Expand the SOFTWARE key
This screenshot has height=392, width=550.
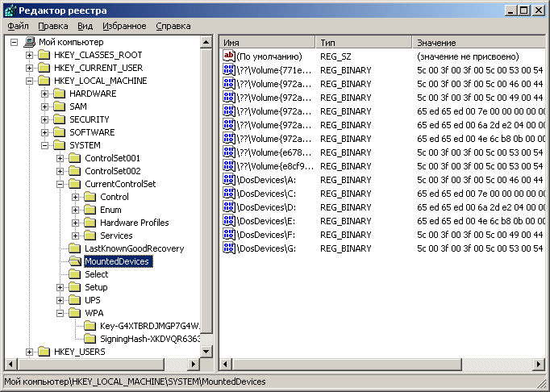pyautogui.click(x=45, y=132)
